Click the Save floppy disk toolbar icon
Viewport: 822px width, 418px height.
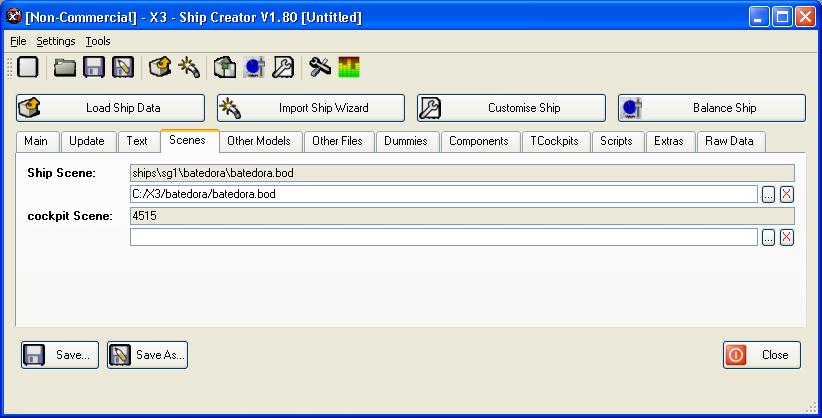(94, 68)
